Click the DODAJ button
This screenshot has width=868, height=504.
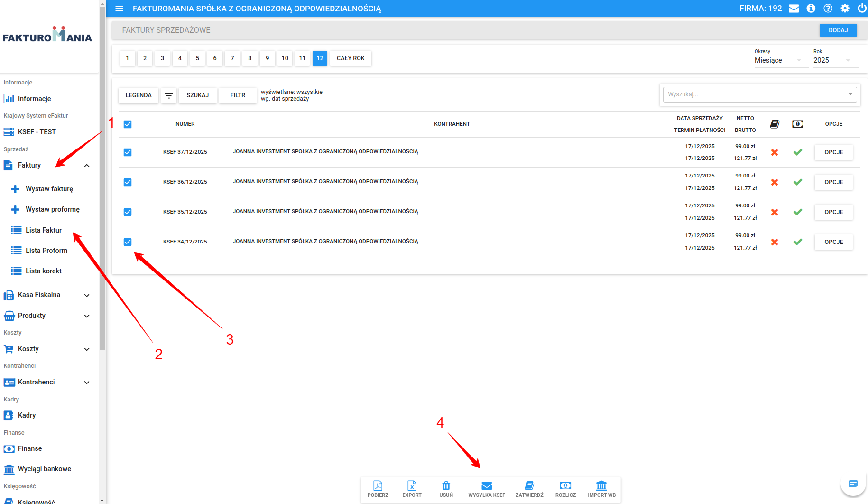point(838,30)
